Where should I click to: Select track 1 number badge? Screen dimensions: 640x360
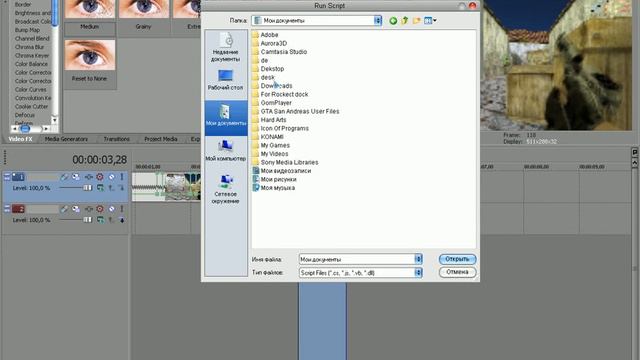pyautogui.click(x=18, y=177)
